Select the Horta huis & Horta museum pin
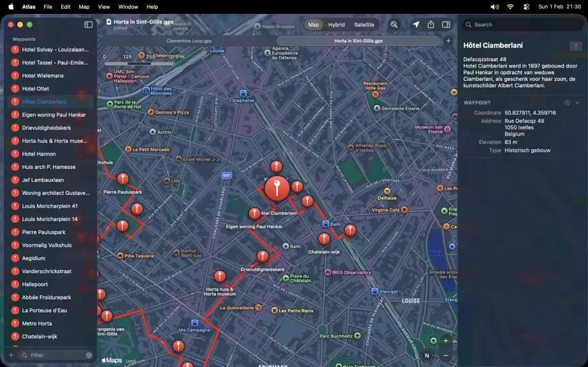Screen dimensions: 588x367 click(x=220, y=277)
